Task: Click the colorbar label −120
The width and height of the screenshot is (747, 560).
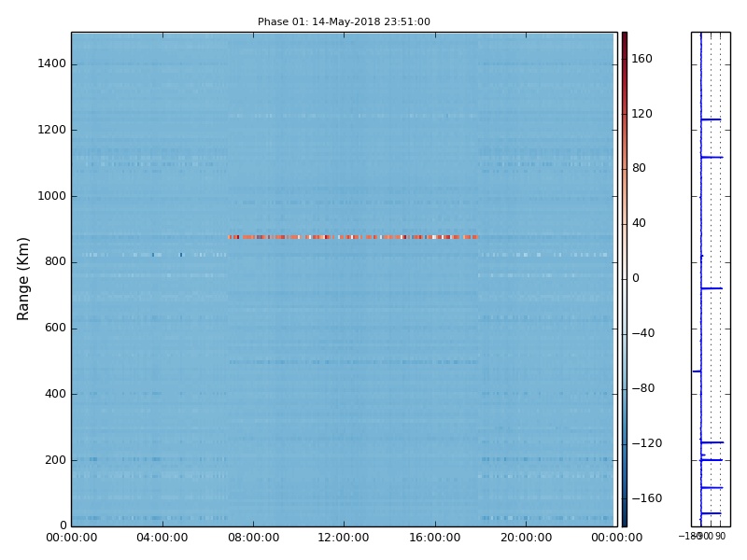Action: 647,443
